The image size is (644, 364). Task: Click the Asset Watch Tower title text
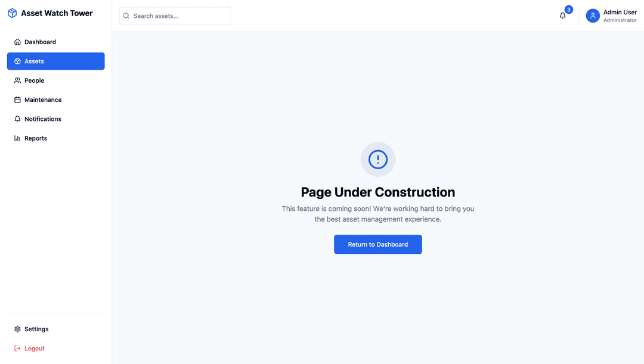coord(57,13)
